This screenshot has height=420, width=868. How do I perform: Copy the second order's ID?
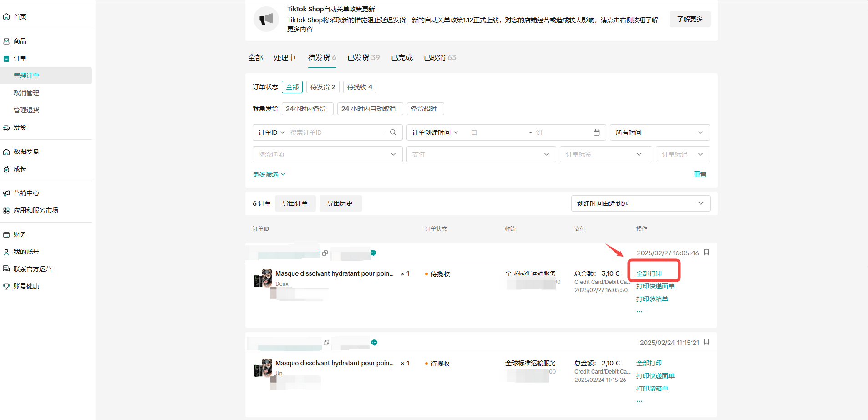[326, 343]
